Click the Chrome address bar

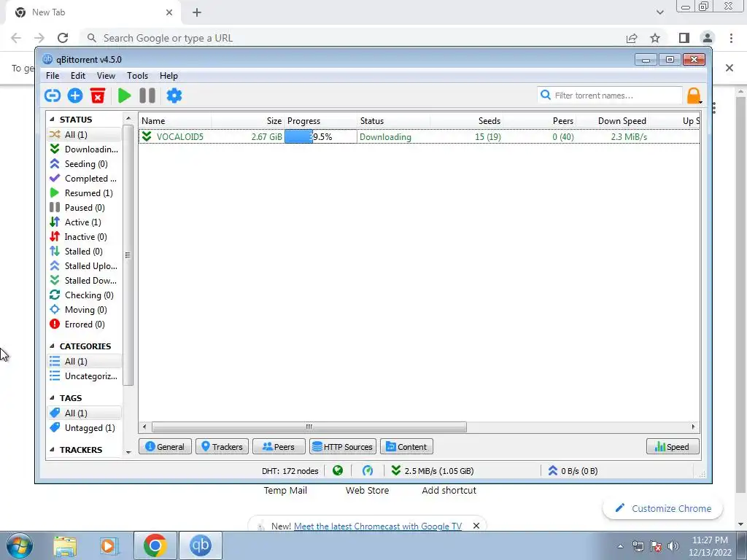click(352, 38)
